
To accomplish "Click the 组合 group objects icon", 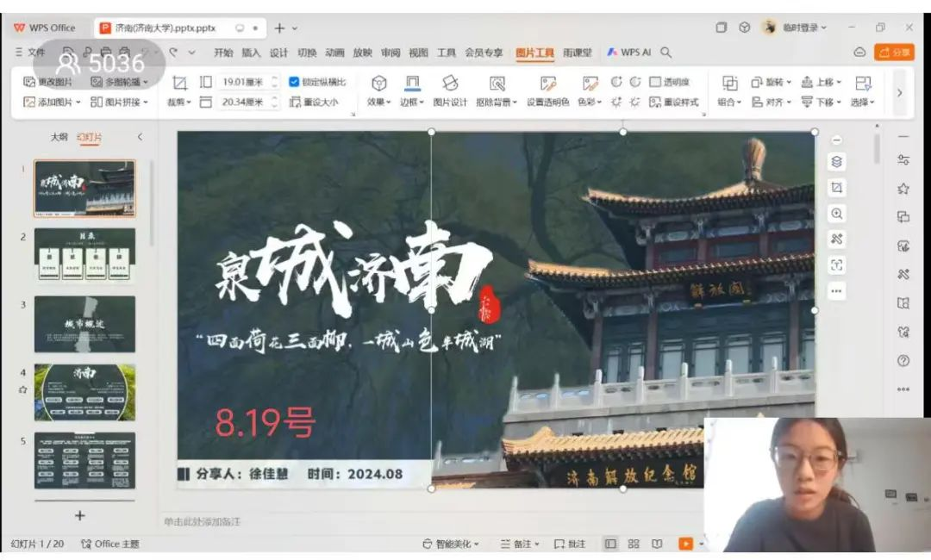I will [729, 83].
